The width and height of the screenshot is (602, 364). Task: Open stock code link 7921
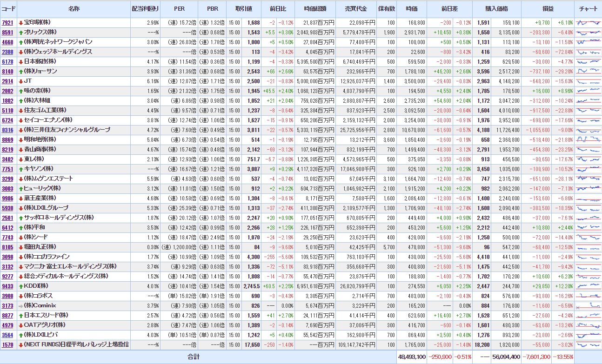coord(7,22)
